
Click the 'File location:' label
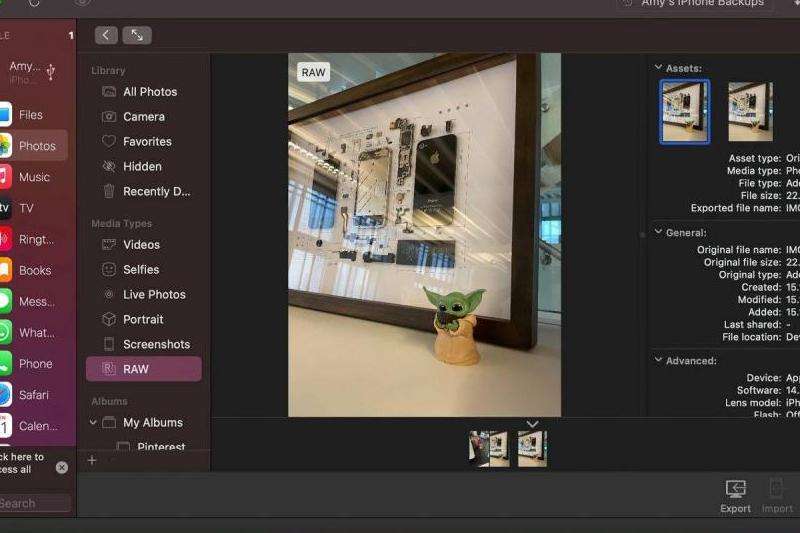point(752,337)
